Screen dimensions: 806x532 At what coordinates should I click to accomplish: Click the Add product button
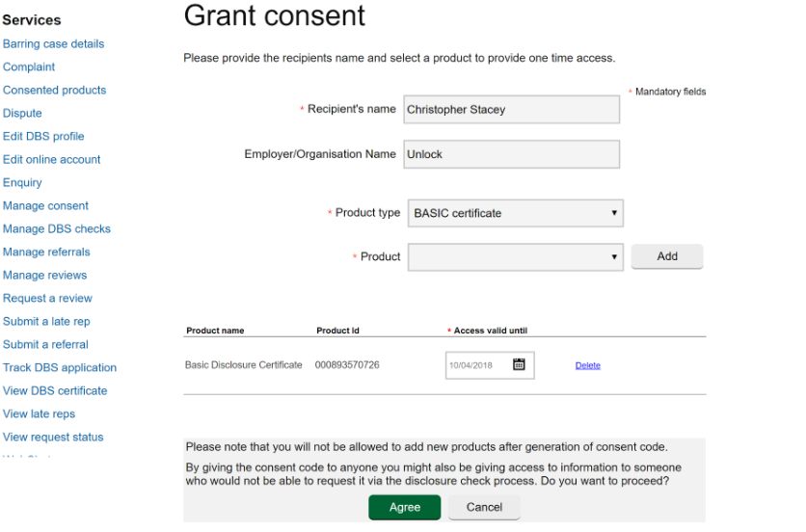coord(667,256)
